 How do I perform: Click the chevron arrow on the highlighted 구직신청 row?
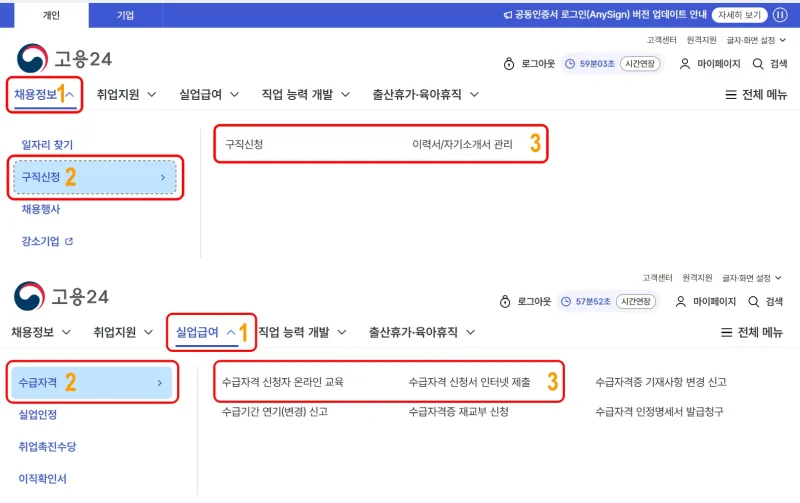tap(163, 178)
